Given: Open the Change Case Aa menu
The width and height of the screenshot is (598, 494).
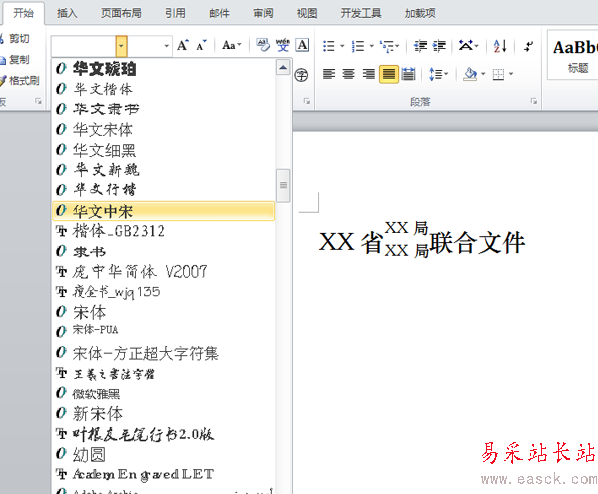Looking at the screenshot, I should point(231,46).
